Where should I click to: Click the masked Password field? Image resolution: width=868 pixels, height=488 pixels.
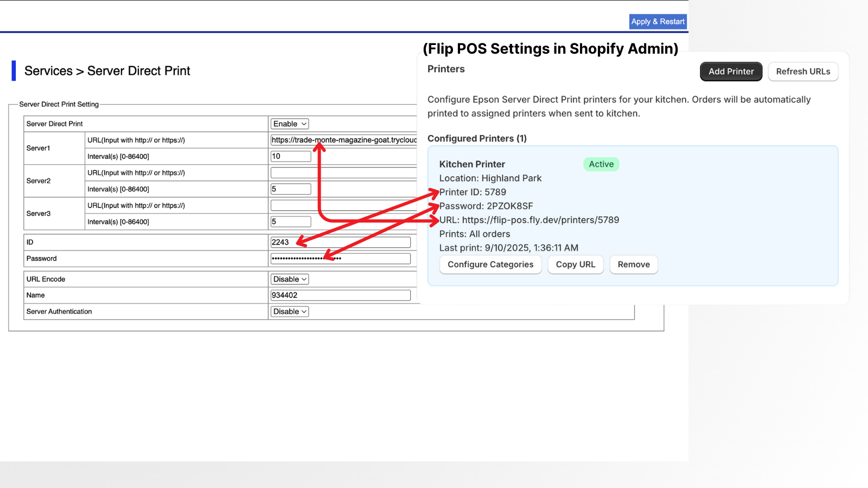point(341,258)
